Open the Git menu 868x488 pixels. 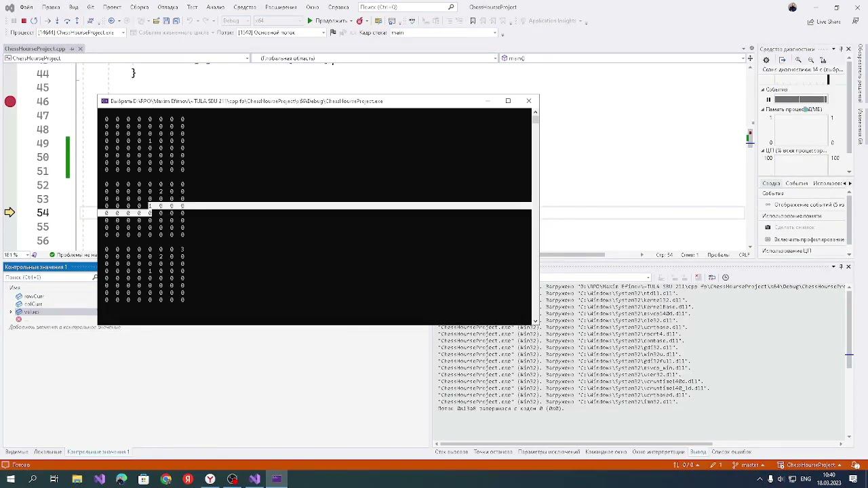pyautogui.click(x=90, y=7)
